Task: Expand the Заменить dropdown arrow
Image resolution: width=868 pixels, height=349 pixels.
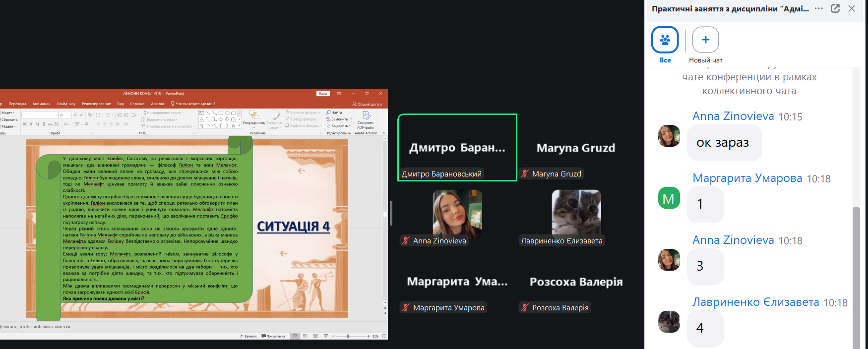Action: (351, 119)
